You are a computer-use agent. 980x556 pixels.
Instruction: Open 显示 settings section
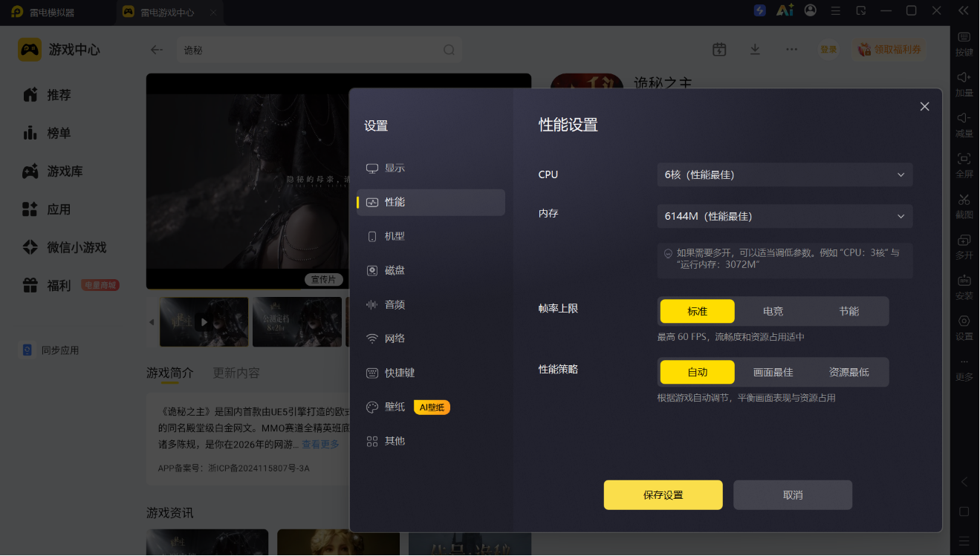pos(431,169)
